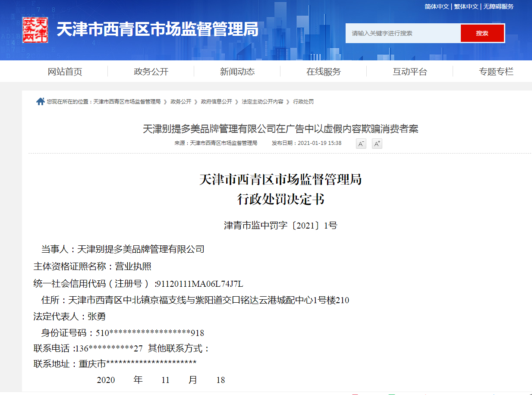The width and height of the screenshot is (532, 395).
Task: Click the red 搜索 search button
Action: point(482,33)
